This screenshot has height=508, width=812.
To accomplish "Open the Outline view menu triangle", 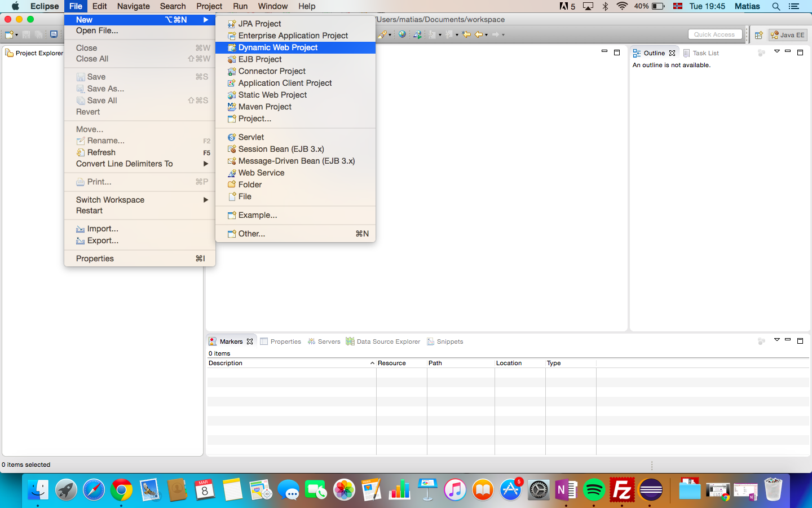I will click(776, 51).
